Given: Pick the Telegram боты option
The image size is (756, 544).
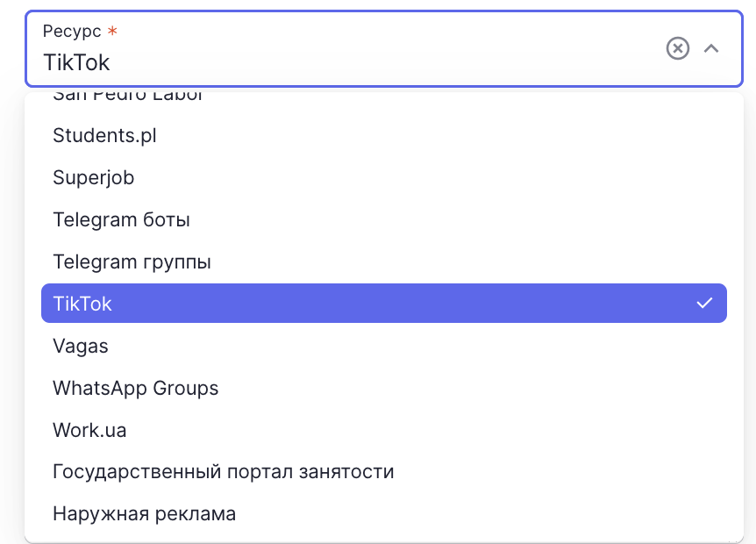Looking at the screenshot, I should [384, 219].
